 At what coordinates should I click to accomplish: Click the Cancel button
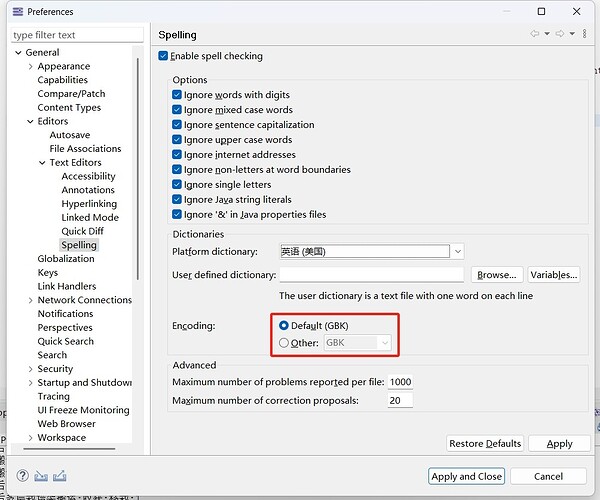pos(548,476)
